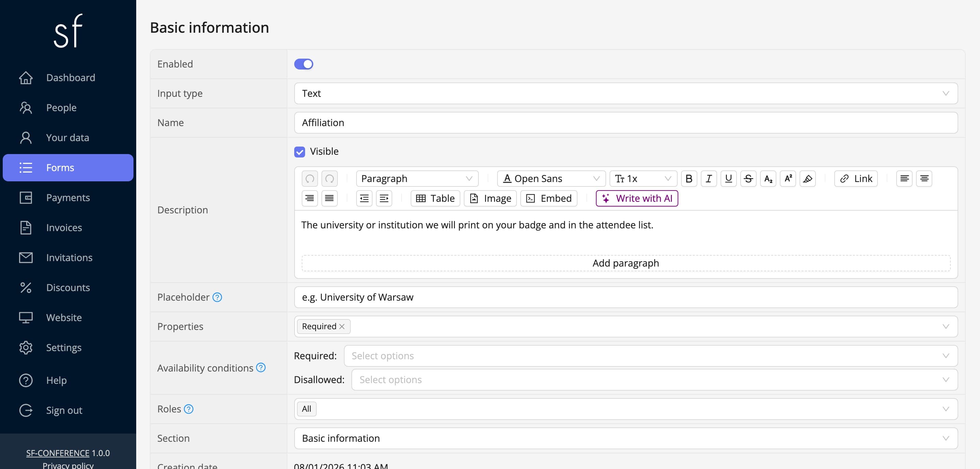Open the Required conditions select
The image size is (980, 469).
pos(650,356)
